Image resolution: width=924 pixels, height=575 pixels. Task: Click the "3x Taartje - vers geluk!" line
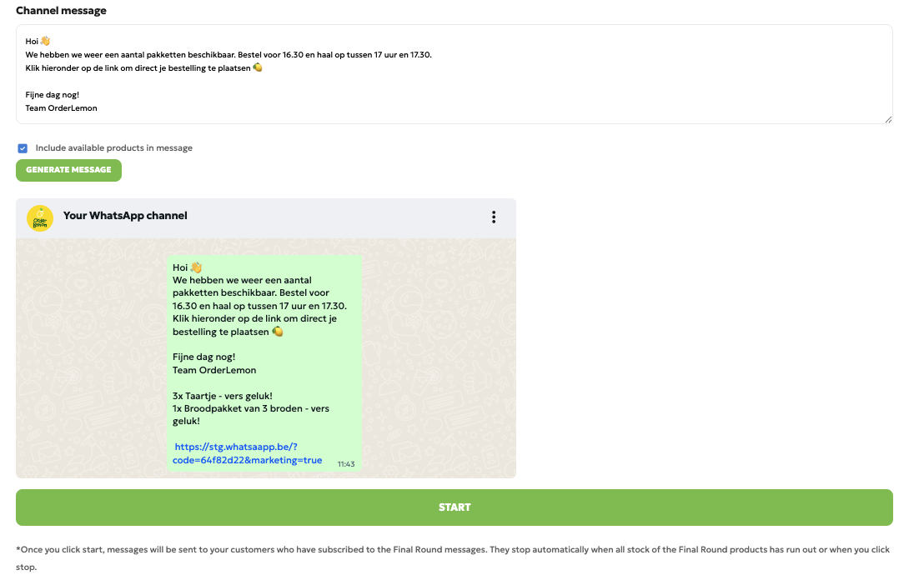(x=222, y=396)
